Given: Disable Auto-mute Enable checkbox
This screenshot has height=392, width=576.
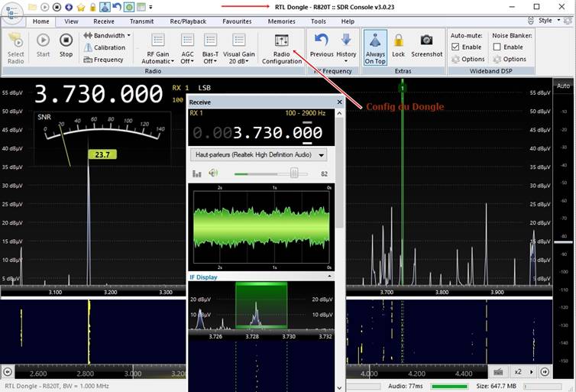Looking at the screenshot, I should pos(455,47).
